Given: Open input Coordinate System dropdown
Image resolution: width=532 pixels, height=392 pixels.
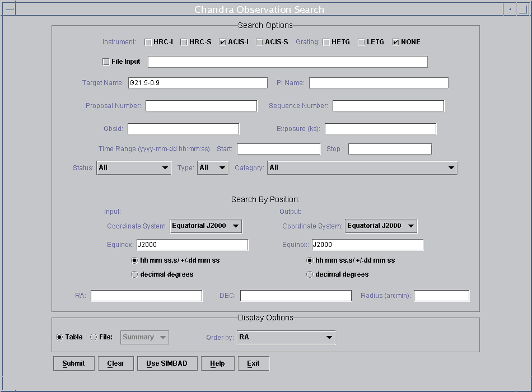Looking at the screenshot, I should [206, 226].
